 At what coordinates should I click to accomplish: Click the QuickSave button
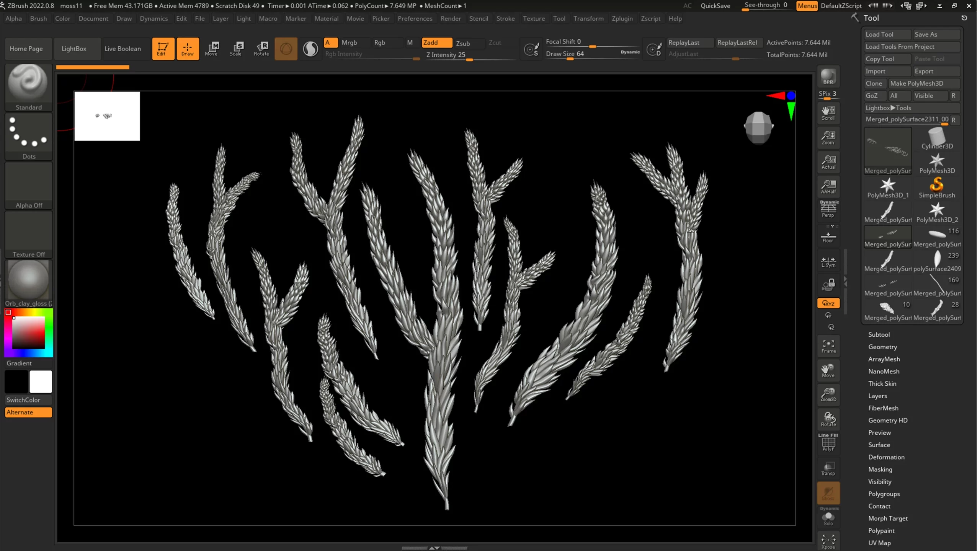click(x=715, y=6)
